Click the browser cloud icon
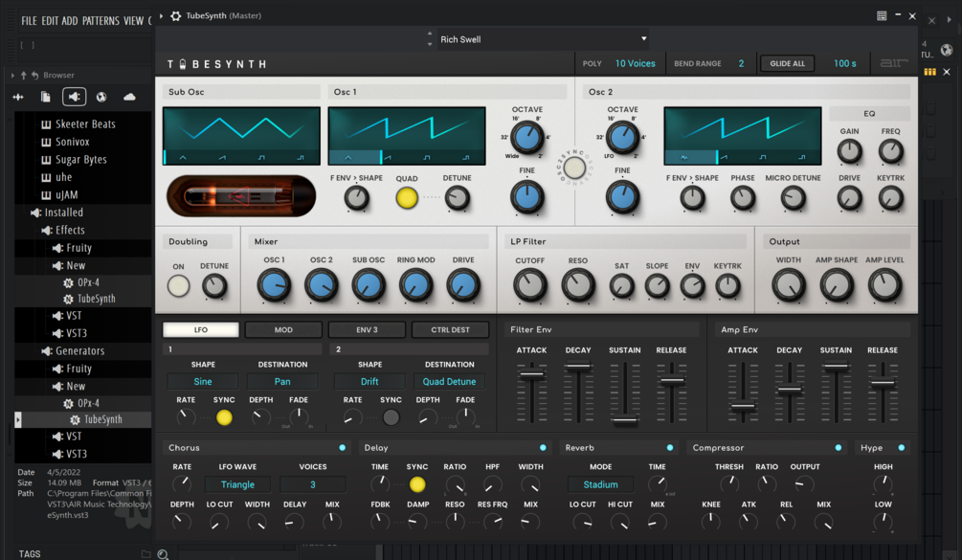This screenshot has width=962, height=560. (x=129, y=97)
